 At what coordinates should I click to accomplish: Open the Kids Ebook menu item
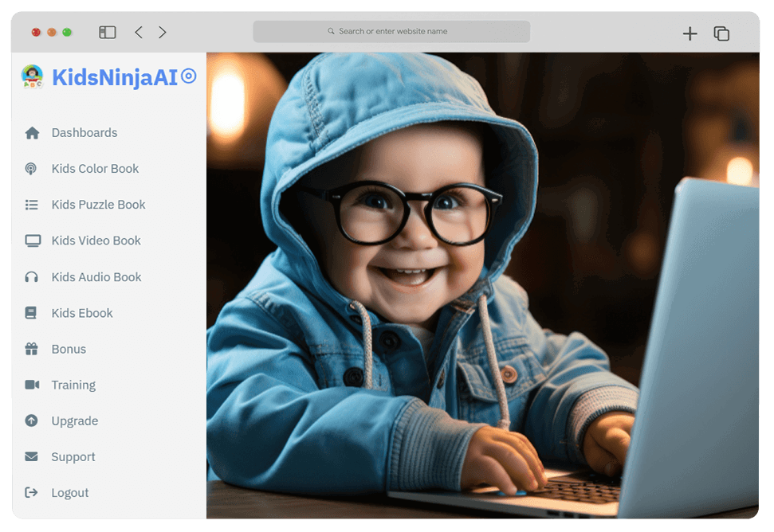82,313
